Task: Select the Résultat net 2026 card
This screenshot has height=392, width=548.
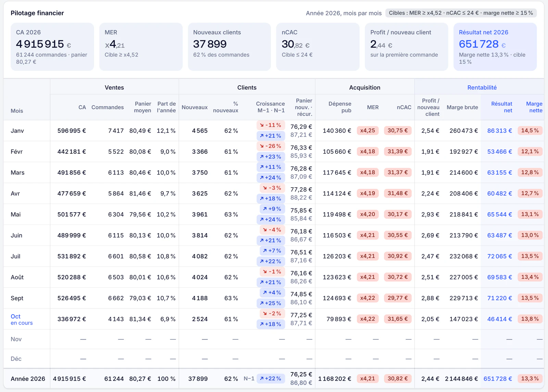Action: click(x=495, y=47)
